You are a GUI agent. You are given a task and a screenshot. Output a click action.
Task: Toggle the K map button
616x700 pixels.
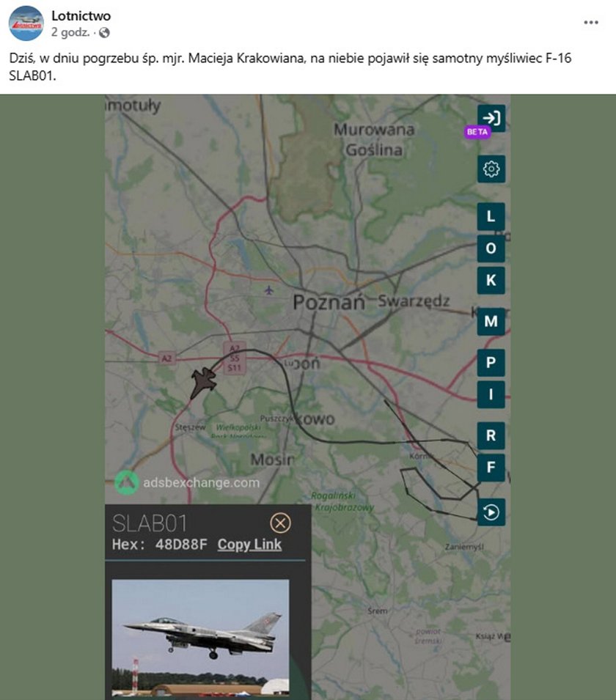click(x=491, y=280)
